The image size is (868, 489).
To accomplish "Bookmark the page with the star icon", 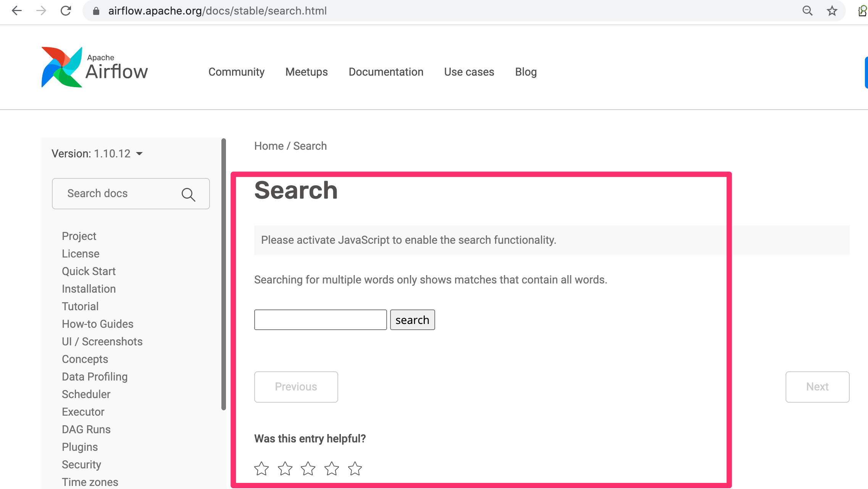I will point(831,11).
